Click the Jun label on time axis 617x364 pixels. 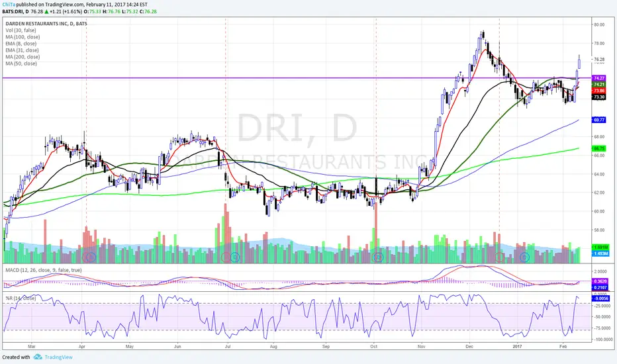pos(177,347)
